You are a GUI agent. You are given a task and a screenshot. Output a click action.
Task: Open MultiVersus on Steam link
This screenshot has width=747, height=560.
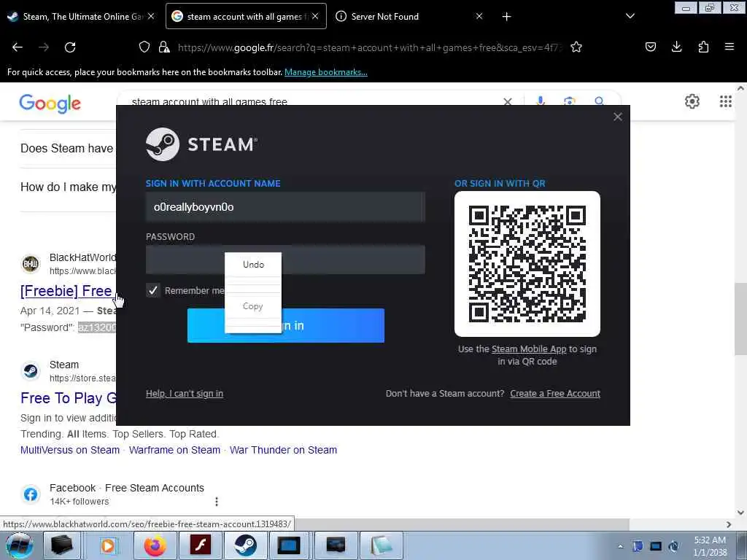point(70,450)
